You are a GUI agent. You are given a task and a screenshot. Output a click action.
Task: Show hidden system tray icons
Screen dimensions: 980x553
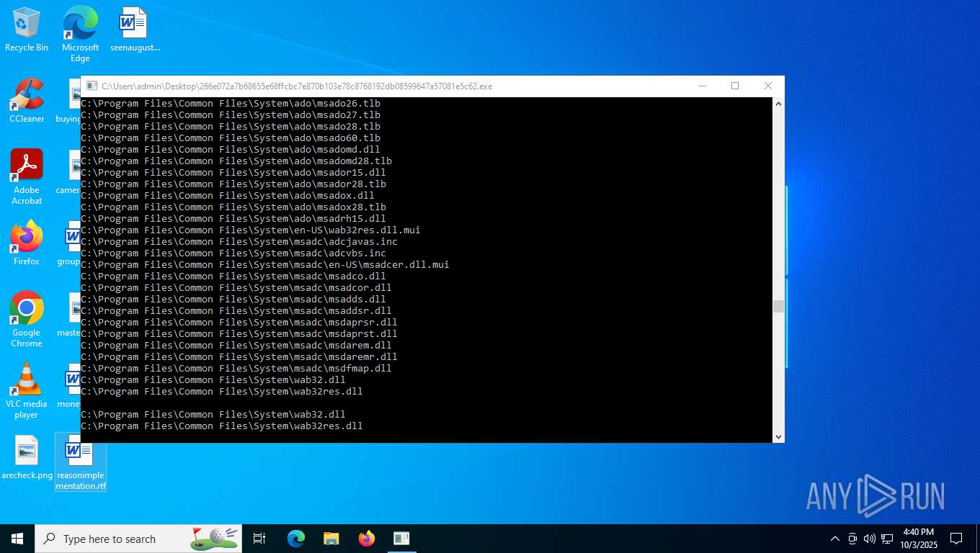click(x=835, y=539)
